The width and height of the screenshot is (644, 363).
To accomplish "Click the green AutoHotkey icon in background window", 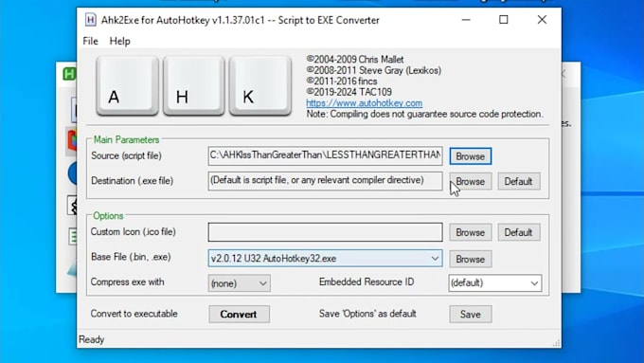I will [69, 74].
